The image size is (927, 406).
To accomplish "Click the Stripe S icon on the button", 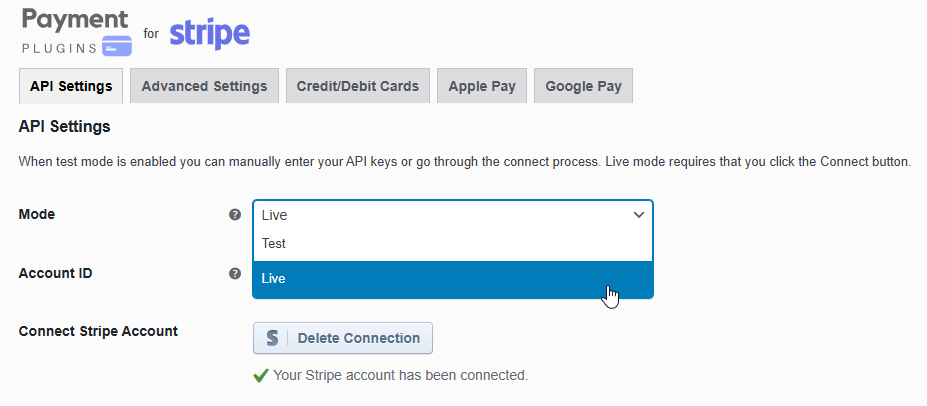I will [272, 338].
